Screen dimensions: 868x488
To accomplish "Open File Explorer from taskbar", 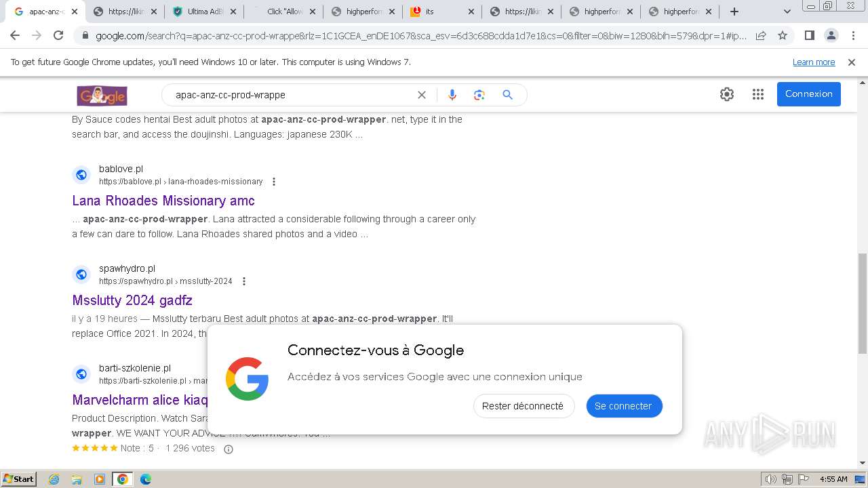I will (77, 479).
